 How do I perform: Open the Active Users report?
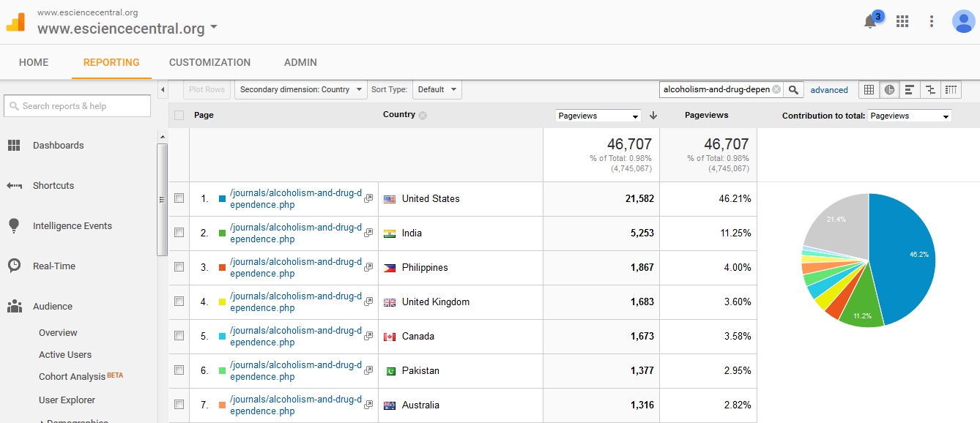(x=65, y=355)
